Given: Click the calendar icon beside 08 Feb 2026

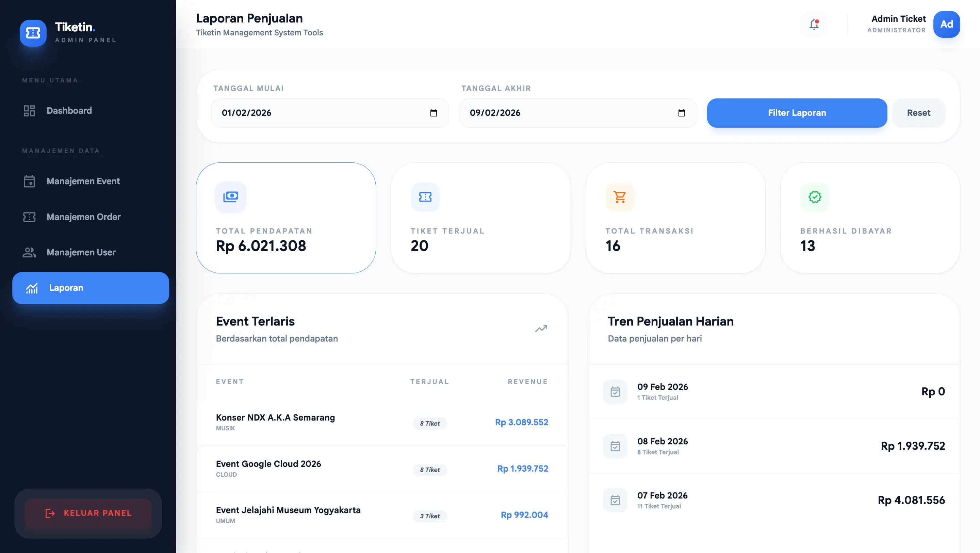Looking at the screenshot, I should click(615, 446).
